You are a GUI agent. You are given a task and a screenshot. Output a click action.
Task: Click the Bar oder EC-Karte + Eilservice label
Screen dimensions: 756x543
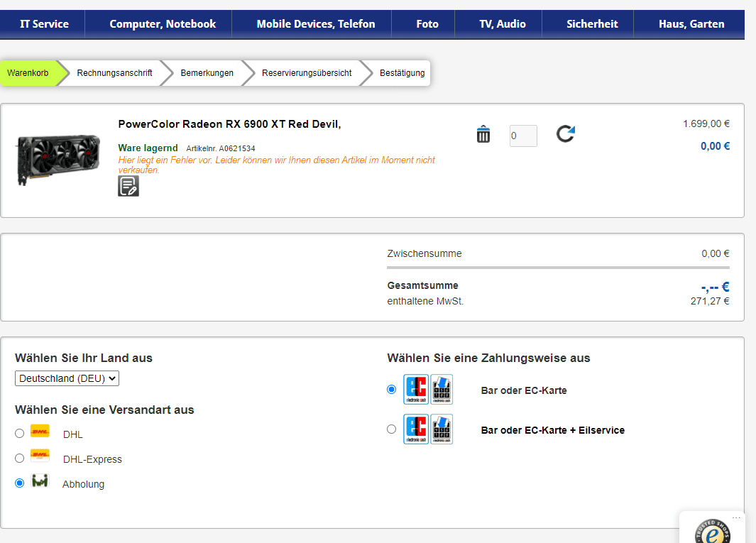(x=553, y=430)
